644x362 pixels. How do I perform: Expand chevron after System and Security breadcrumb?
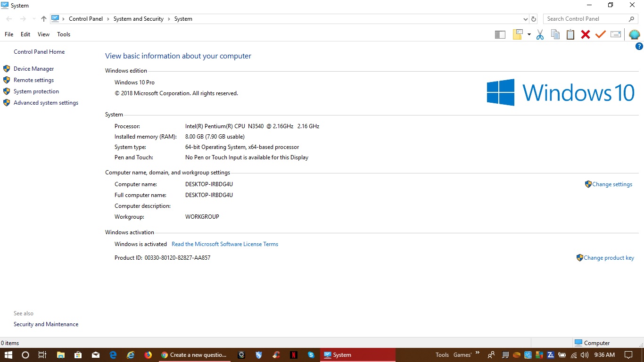click(169, 19)
